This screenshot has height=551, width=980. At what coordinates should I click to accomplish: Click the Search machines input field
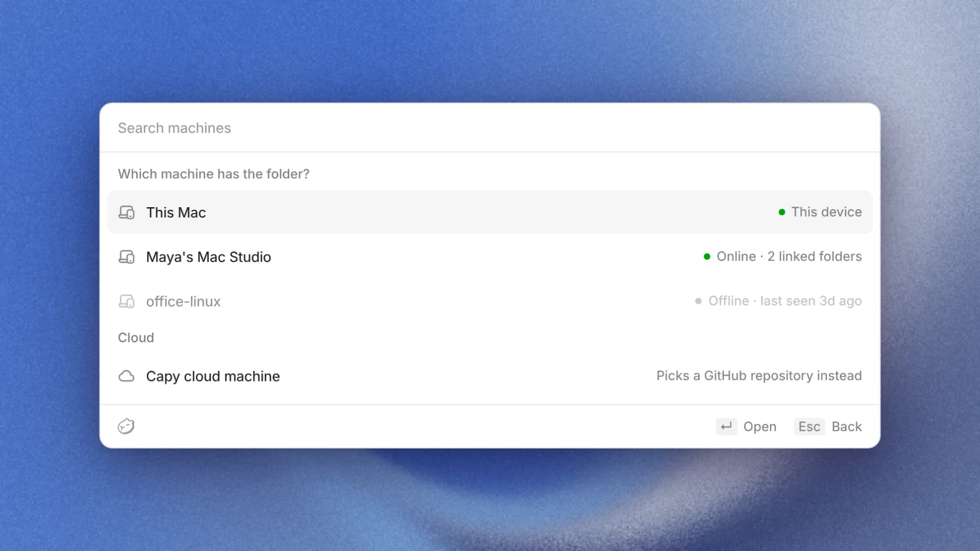tap(489, 128)
